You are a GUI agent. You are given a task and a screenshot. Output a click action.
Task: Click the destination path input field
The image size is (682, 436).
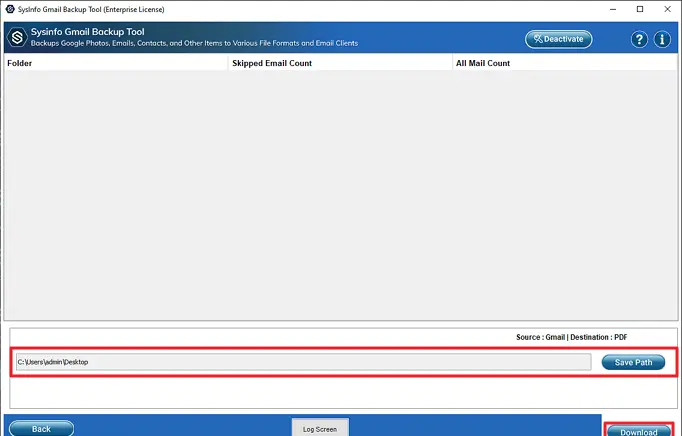[304, 362]
